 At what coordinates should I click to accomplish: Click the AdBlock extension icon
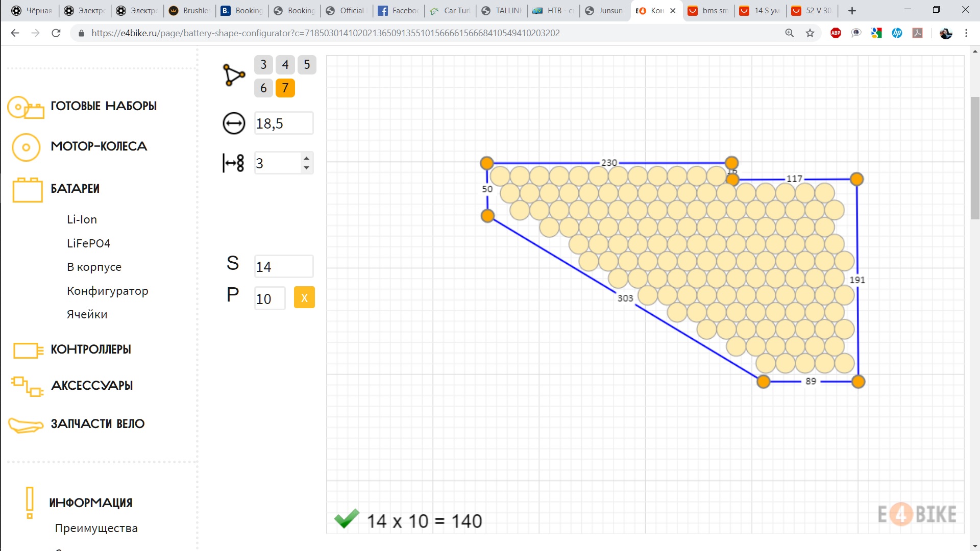(836, 33)
